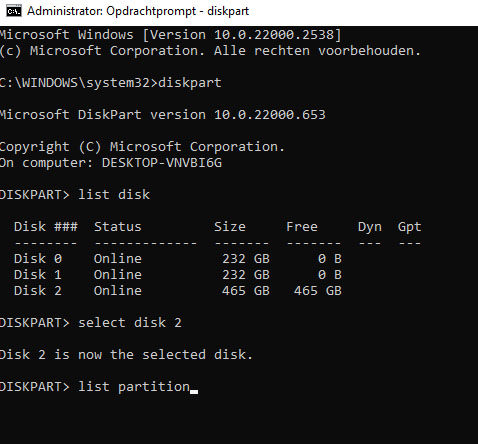Click the window title 'Administrator: Opdrachtprompt - diskpart'
Screen dimensions: 478x444
point(138,11)
